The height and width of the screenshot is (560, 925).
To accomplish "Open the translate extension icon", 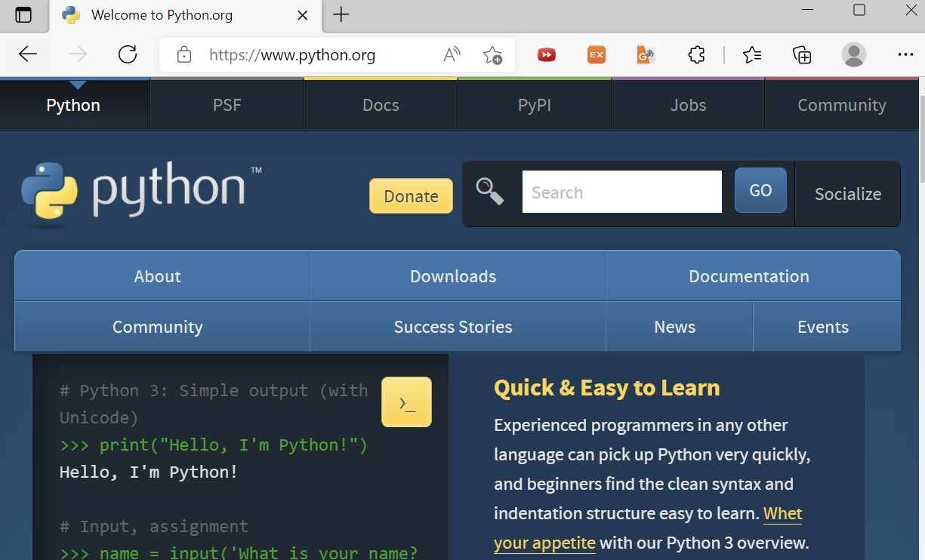I will click(646, 54).
